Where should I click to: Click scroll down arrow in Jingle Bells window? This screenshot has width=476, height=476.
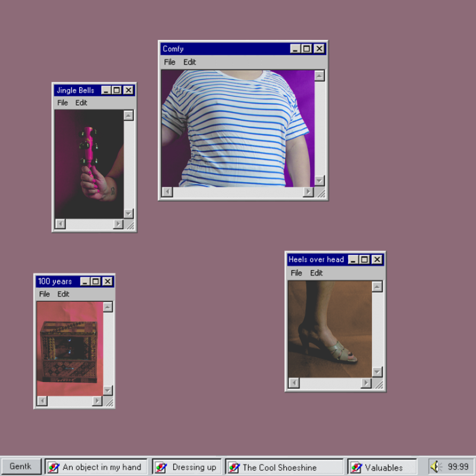[x=129, y=213]
